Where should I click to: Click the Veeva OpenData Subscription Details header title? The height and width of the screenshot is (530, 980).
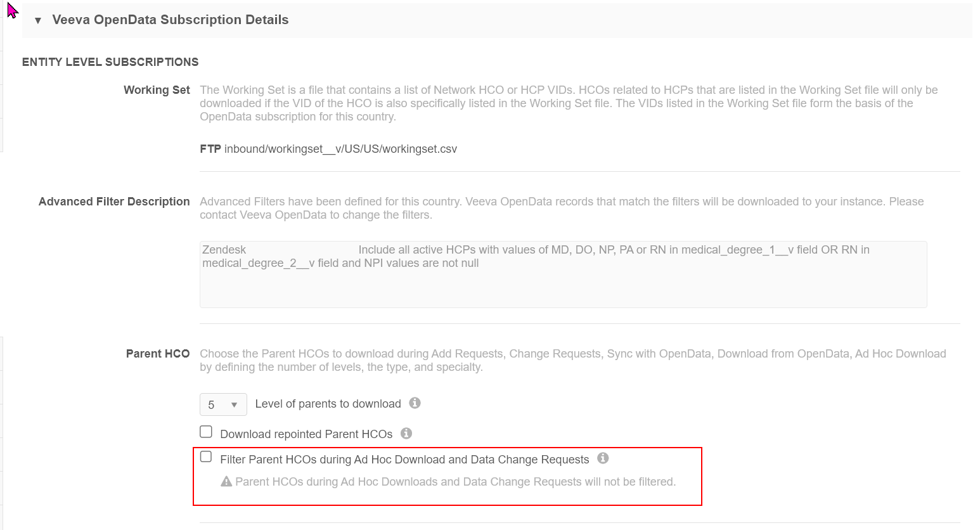click(x=170, y=20)
